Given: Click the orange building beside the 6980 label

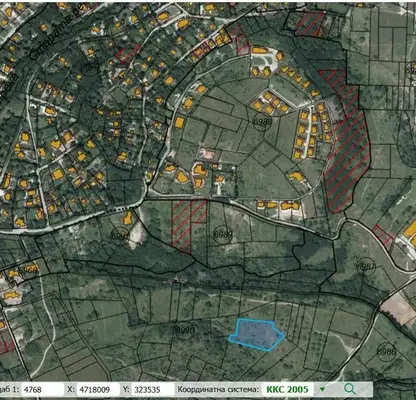Looking at the screenshot, I should click(127, 218).
